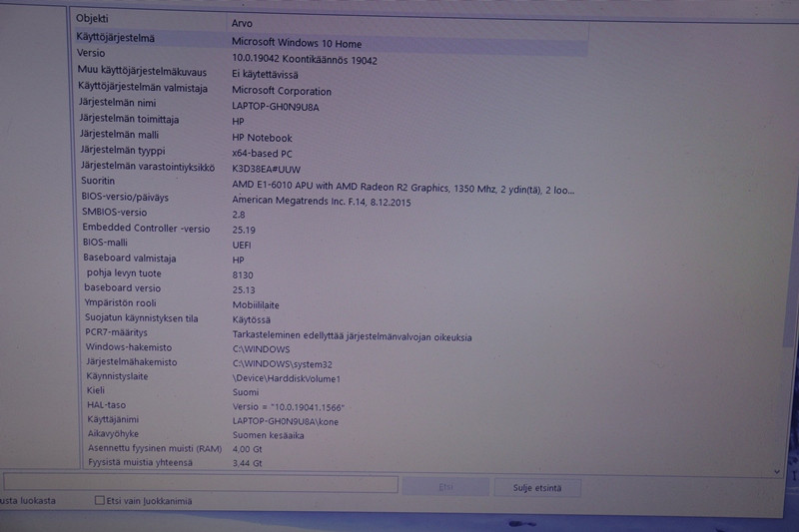799x532 pixels.
Task: Click the 'Objekti' column header
Action: tap(92, 18)
